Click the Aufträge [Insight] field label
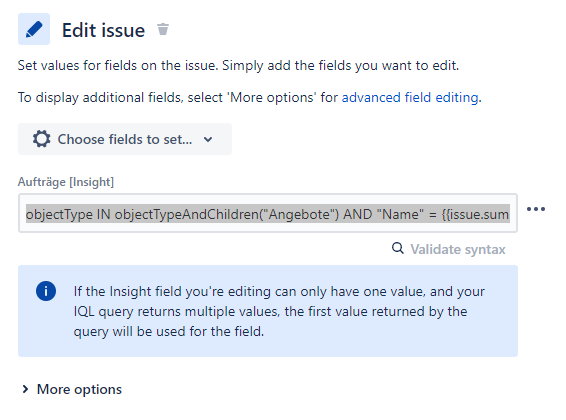566x420 pixels. click(x=66, y=182)
